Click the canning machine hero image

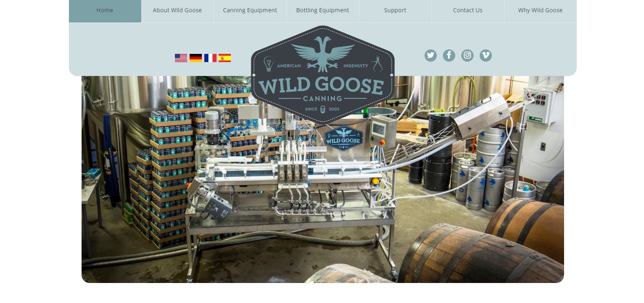[x=323, y=179]
